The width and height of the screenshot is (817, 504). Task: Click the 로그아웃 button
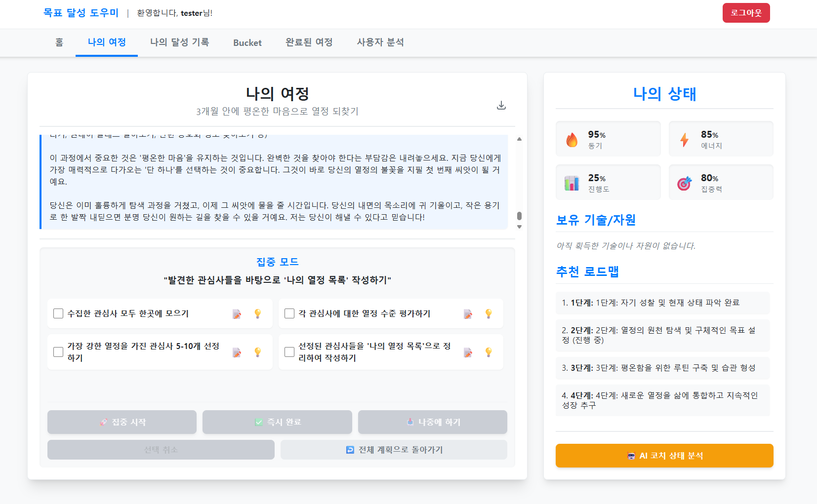pos(746,13)
